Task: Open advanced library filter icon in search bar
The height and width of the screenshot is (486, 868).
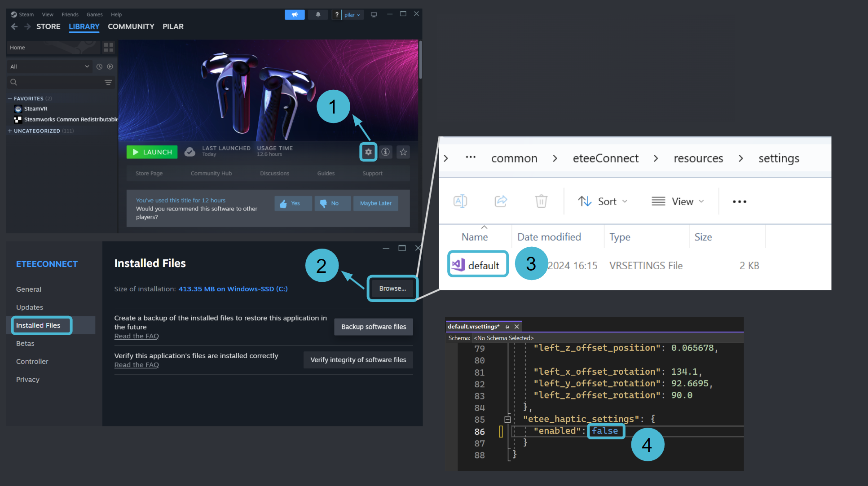Action: point(108,82)
